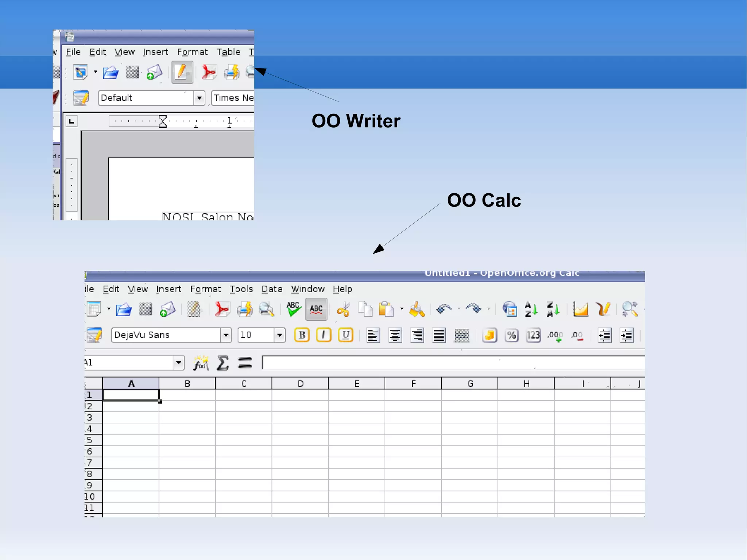Click the Insert Chart icon
This screenshot has height=560, width=747.
[x=580, y=309]
